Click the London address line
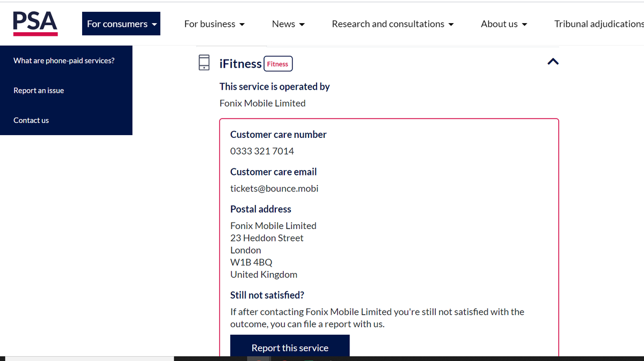Image resolution: width=644 pixels, height=361 pixels. point(246,250)
